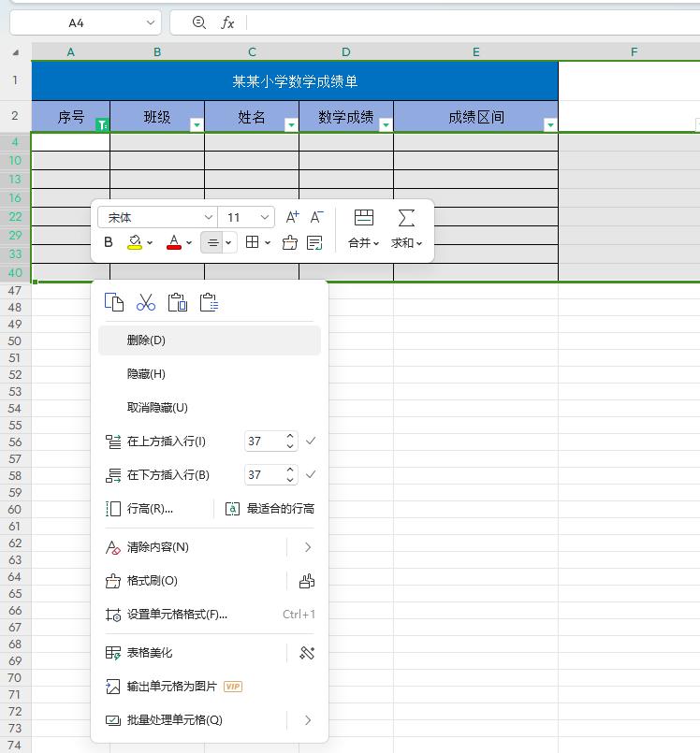The height and width of the screenshot is (753, 700).
Task: Click the paste special icon
Action: (209, 302)
